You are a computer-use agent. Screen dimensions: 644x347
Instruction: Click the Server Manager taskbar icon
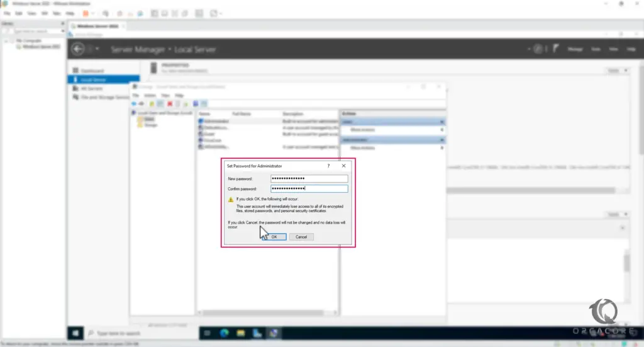257,333
